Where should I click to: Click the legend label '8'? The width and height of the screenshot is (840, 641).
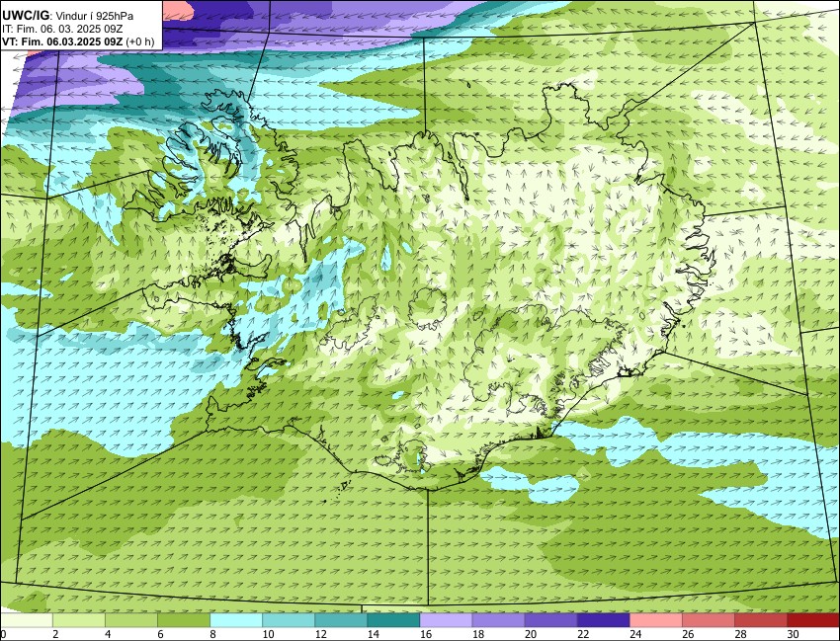tap(212, 634)
